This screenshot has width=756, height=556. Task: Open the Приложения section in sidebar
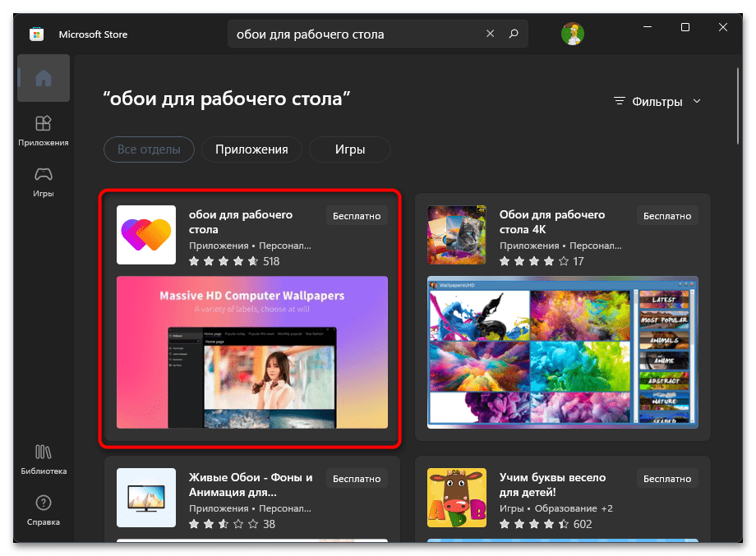[44, 131]
